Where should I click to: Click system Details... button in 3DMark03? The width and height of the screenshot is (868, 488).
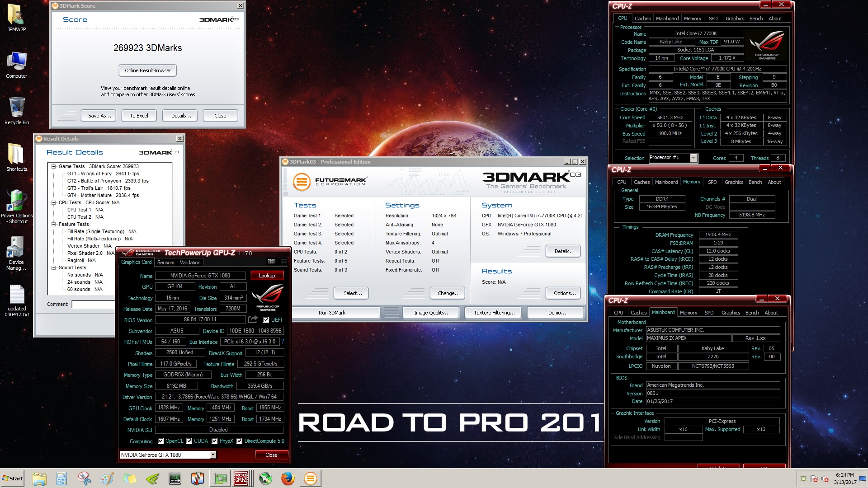[564, 251]
